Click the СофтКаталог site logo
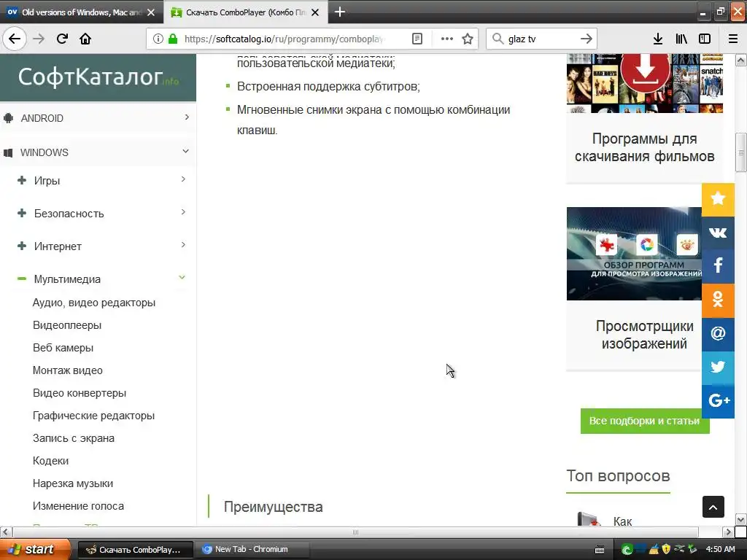Screen dimensions: 747x560 click(98, 77)
